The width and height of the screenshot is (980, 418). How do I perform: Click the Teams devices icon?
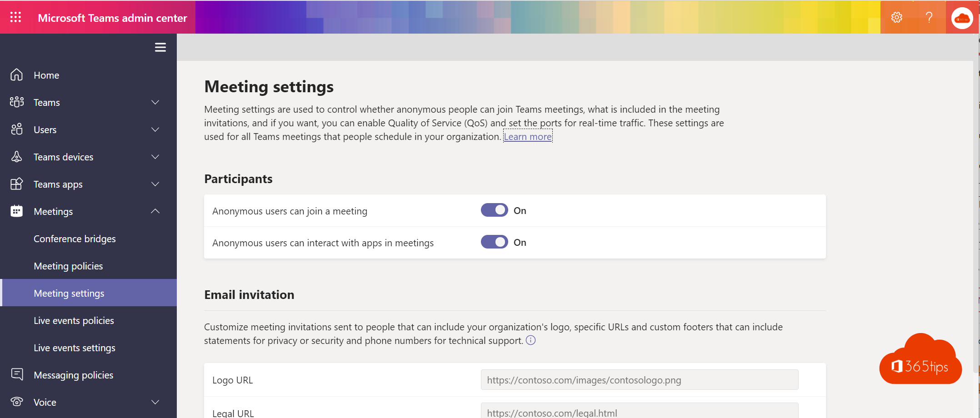pos(17,157)
